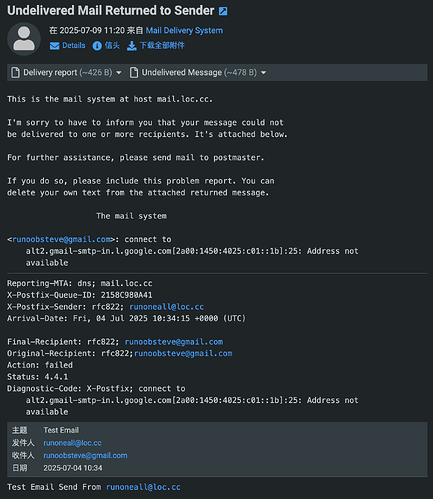Viewport: 433px width, 499px height.
Task: Expand the Delivery report attachment dropdown arrow
Action: click(119, 73)
